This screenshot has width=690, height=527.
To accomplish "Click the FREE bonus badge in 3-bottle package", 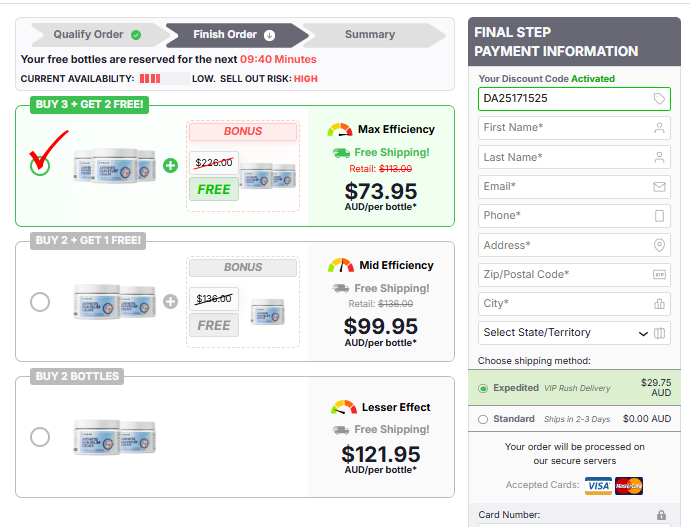I will click(x=214, y=189).
